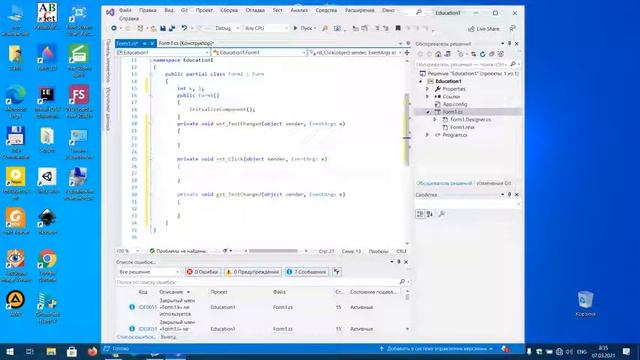Open Firefox from the taskbar

93,351
